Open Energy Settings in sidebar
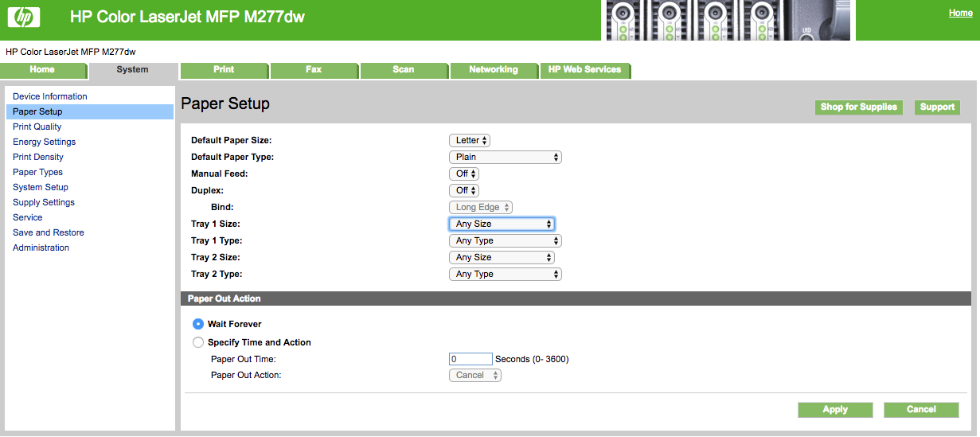 [x=45, y=142]
